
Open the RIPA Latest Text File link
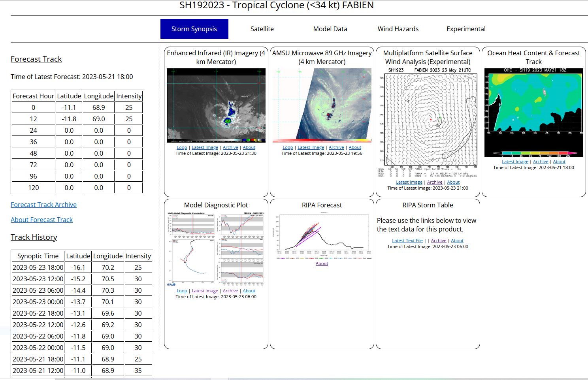coord(407,241)
